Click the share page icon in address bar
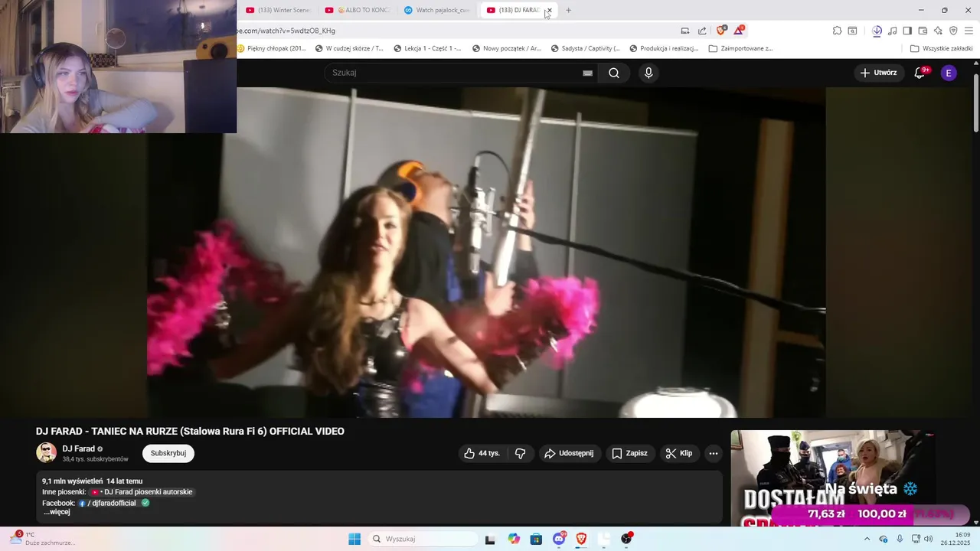The width and height of the screenshot is (980, 551). click(702, 31)
